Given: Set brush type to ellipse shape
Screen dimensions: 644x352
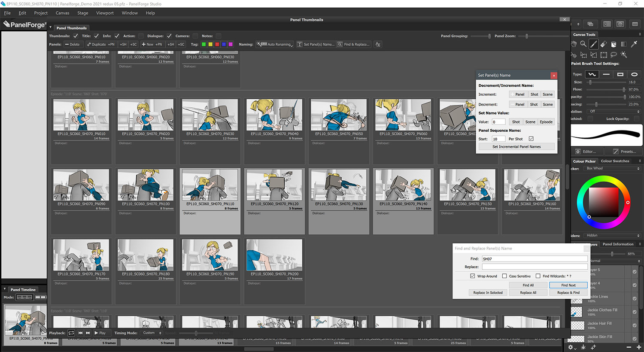Looking at the screenshot, I should coord(634,74).
